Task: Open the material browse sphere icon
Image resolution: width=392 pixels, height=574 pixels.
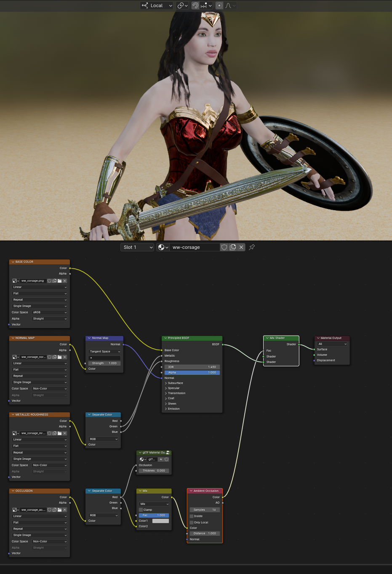Action: click(x=163, y=247)
